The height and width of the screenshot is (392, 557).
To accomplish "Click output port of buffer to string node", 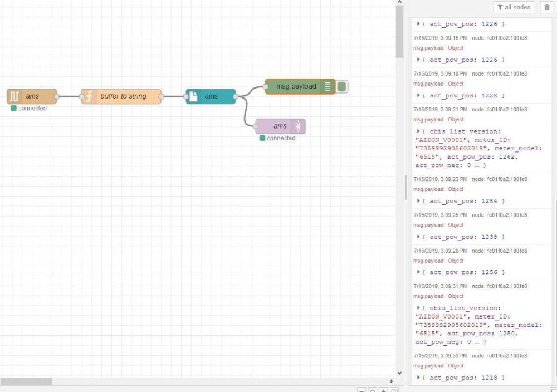I will click(x=161, y=96).
